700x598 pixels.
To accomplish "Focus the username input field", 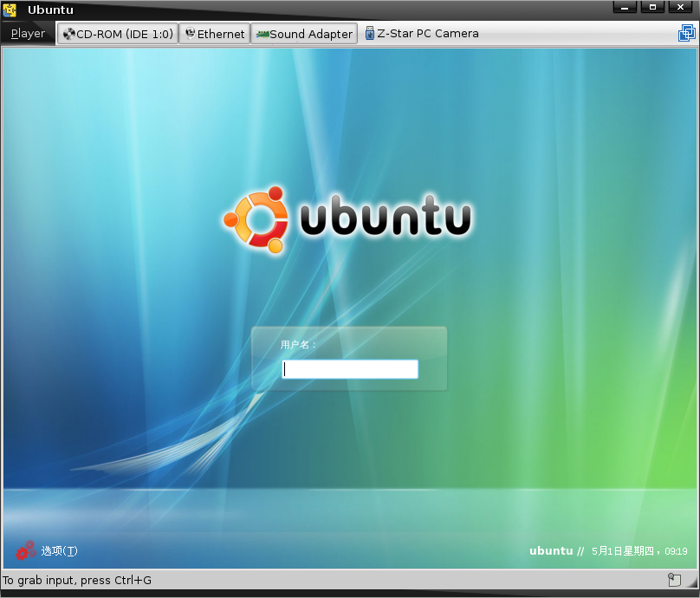I will point(350,369).
